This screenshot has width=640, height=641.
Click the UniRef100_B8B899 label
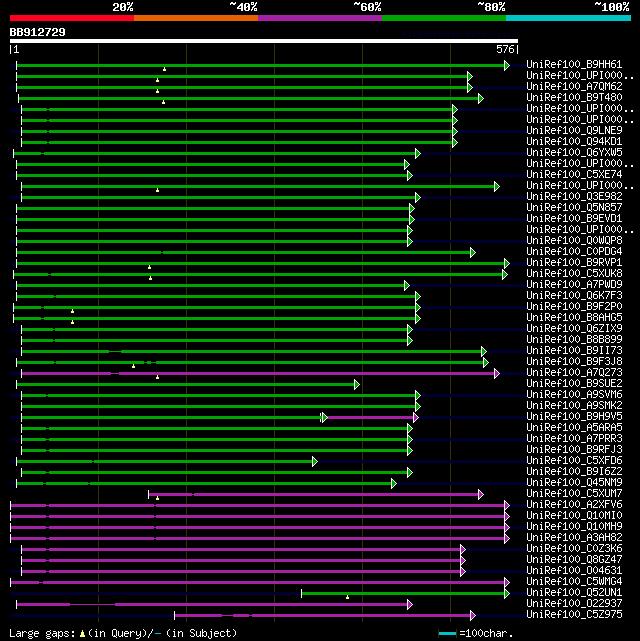pos(574,339)
